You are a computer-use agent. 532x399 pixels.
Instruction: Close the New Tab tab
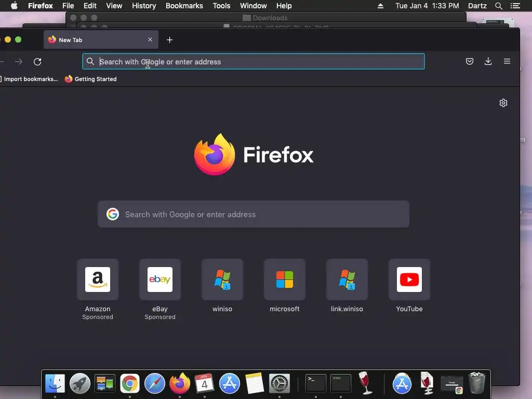click(150, 39)
